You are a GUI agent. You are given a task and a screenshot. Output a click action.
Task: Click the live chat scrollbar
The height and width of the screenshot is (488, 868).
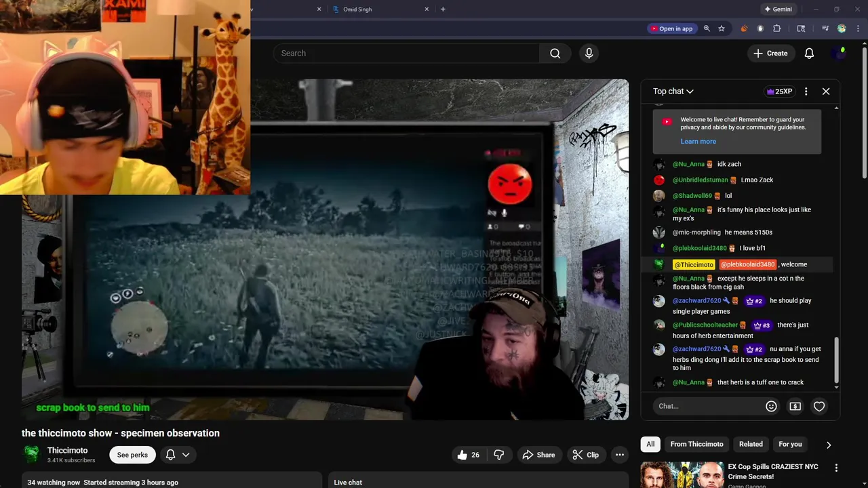click(x=836, y=361)
